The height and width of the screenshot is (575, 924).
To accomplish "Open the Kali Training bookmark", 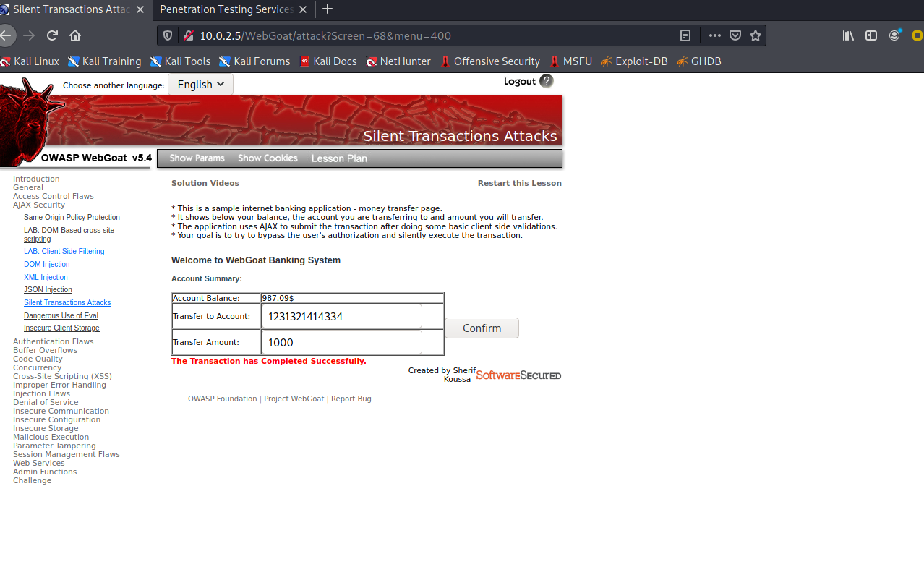I will pos(104,61).
